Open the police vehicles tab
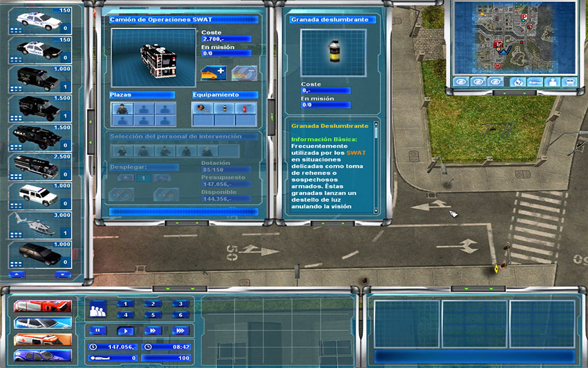 coord(42,323)
